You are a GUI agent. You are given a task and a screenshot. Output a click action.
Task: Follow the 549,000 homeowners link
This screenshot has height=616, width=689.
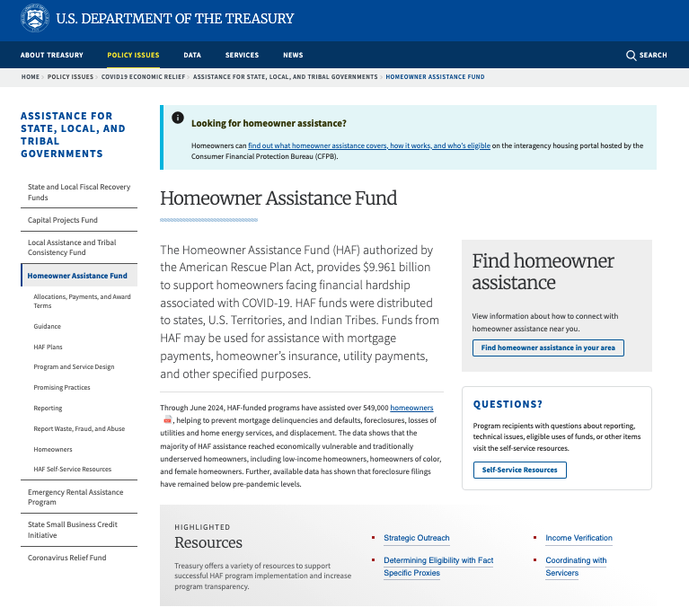coord(411,408)
